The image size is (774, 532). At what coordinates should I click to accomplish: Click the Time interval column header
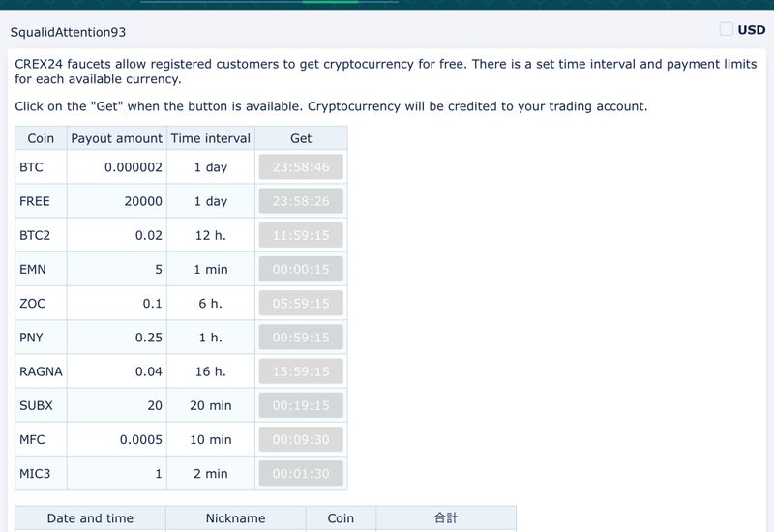point(211,138)
